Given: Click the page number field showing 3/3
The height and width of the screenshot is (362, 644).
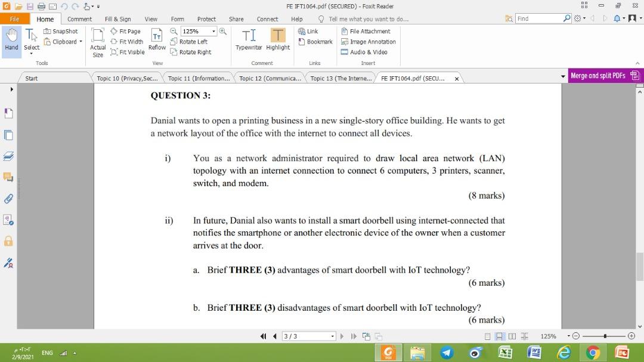Looking at the screenshot, I should click(308, 336).
